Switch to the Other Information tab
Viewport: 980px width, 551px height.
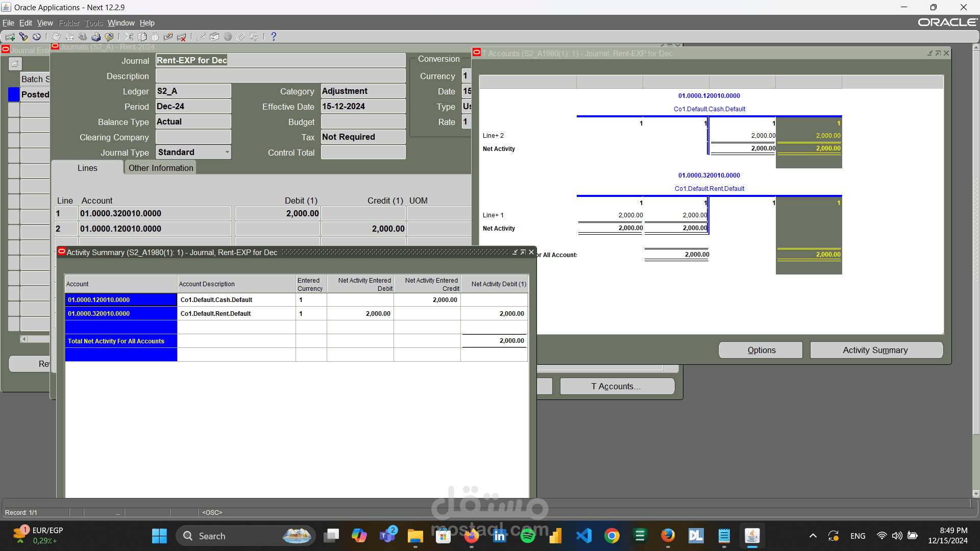[161, 168]
